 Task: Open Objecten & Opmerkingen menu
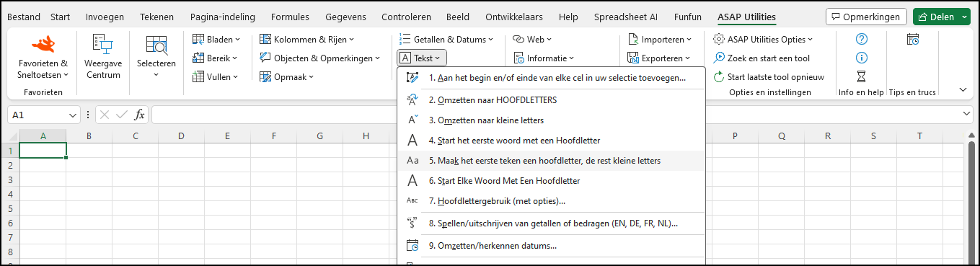click(320, 58)
